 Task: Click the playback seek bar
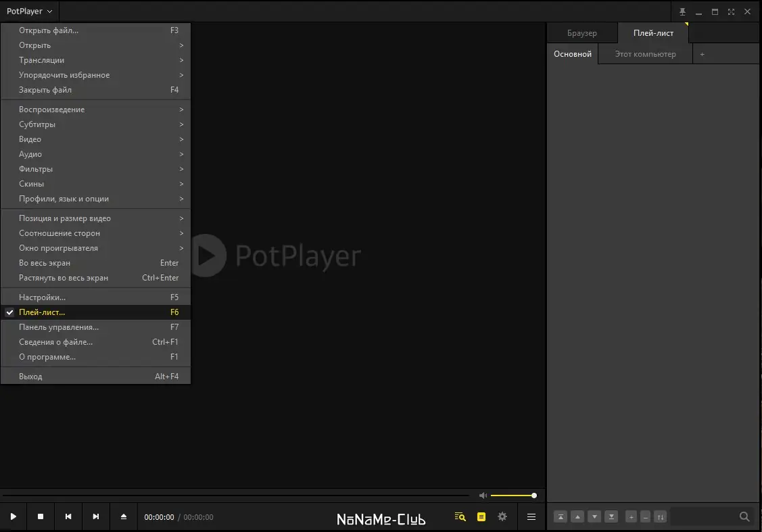(236, 495)
